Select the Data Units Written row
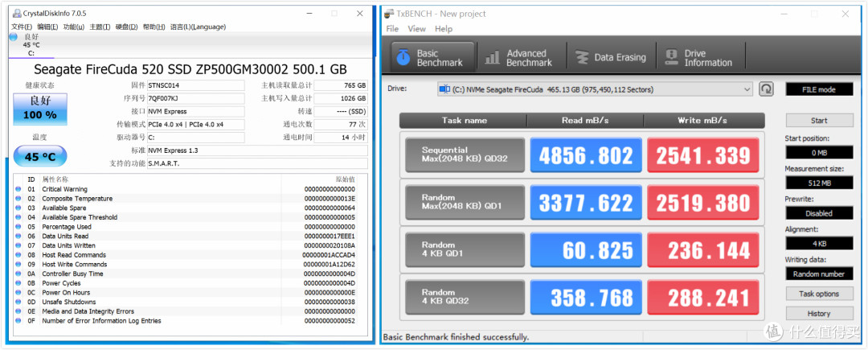This screenshot has height=350, width=868. [185, 246]
